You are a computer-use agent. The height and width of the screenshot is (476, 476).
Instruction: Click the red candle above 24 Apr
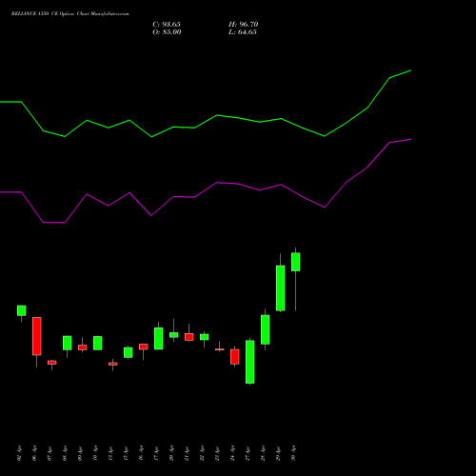tap(235, 357)
